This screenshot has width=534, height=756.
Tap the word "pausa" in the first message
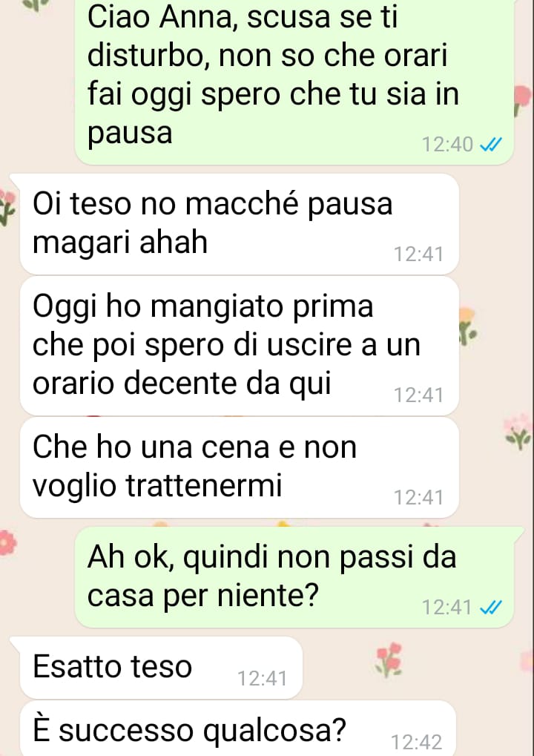(130, 133)
